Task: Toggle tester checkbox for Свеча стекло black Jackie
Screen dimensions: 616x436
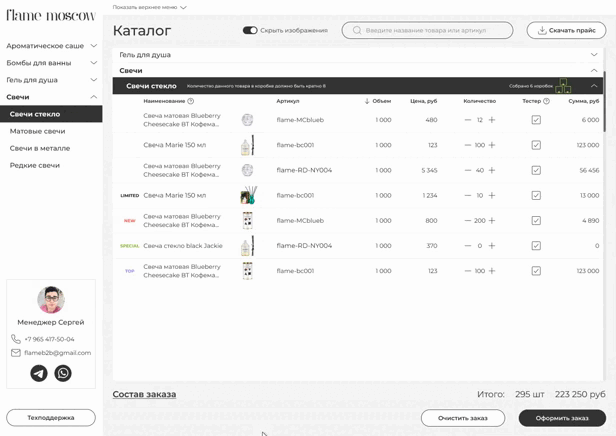Action: pos(536,245)
